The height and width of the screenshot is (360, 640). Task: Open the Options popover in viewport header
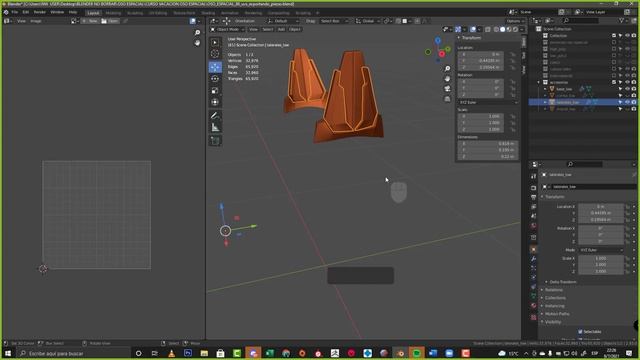[x=515, y=21]
